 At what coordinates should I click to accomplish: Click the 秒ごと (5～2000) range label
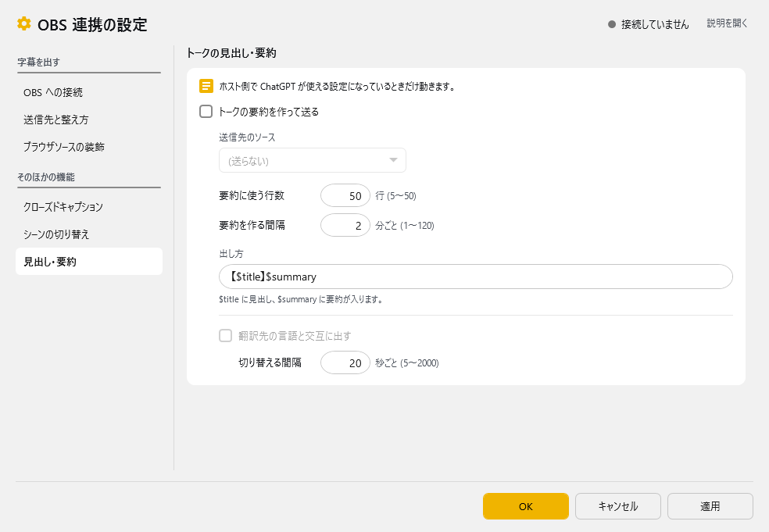(407, 362)
